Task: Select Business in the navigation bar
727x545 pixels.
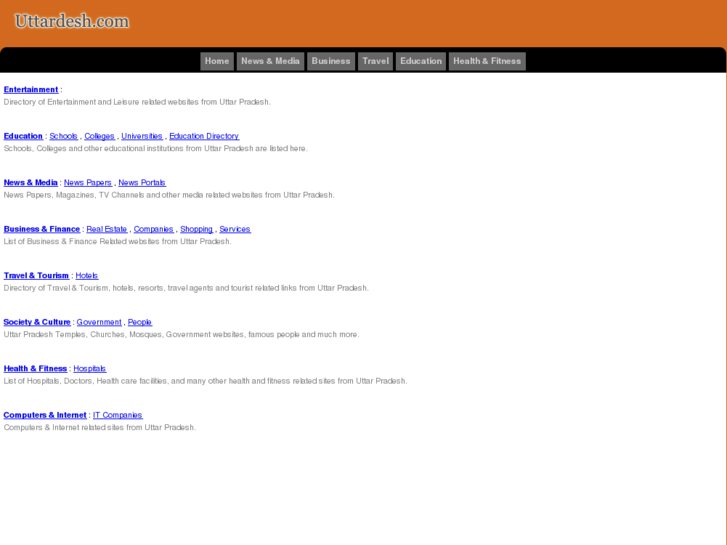Action: point(331,61)
